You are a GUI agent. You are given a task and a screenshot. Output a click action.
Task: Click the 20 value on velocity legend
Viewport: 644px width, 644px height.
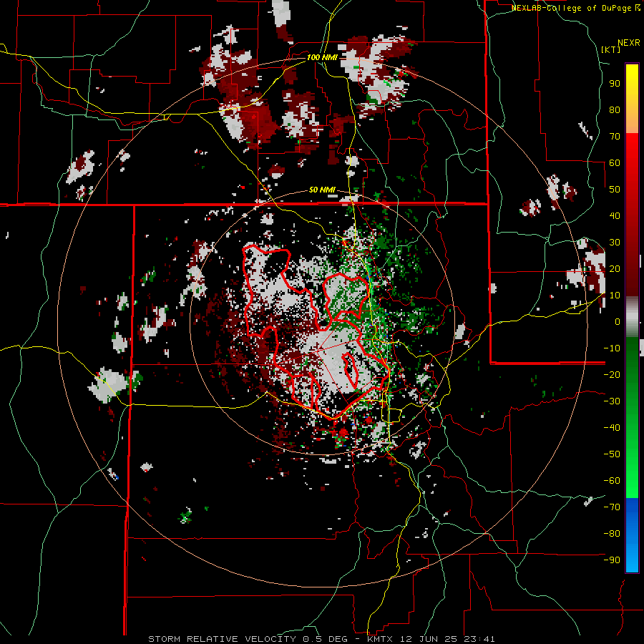click(615, 268)
